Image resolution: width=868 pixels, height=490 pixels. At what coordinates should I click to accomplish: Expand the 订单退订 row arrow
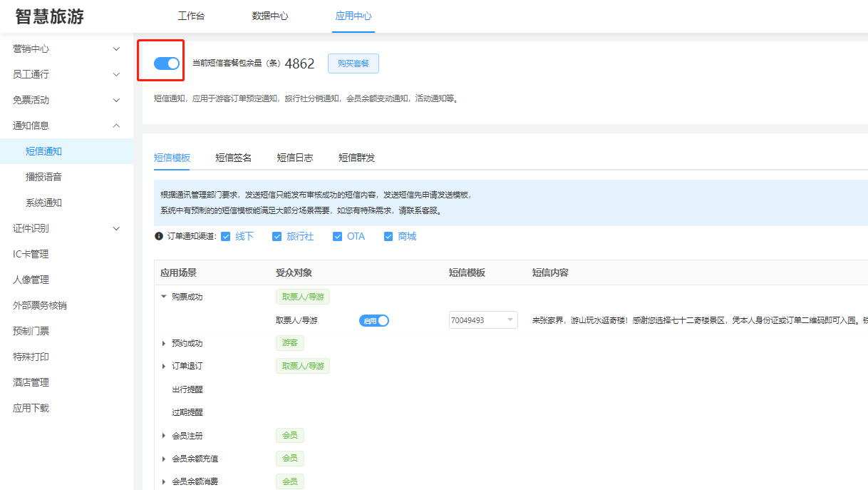tap(163, 367)
